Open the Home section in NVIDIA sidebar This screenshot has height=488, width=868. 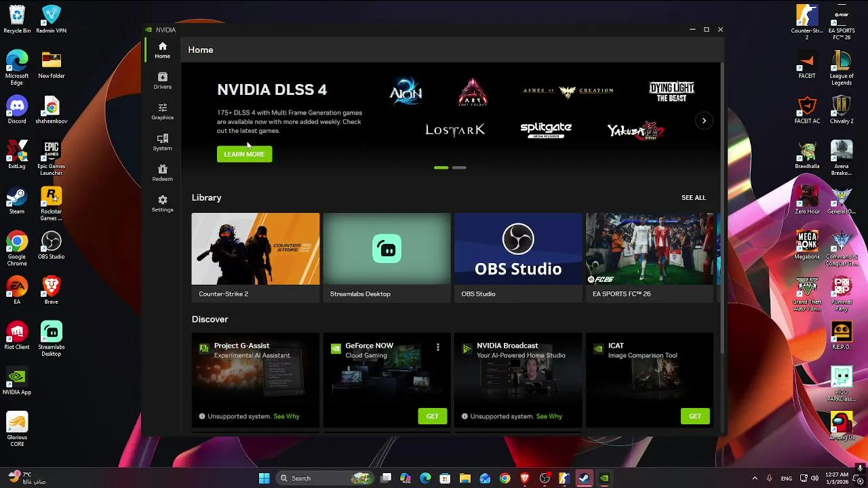point(162,50)
